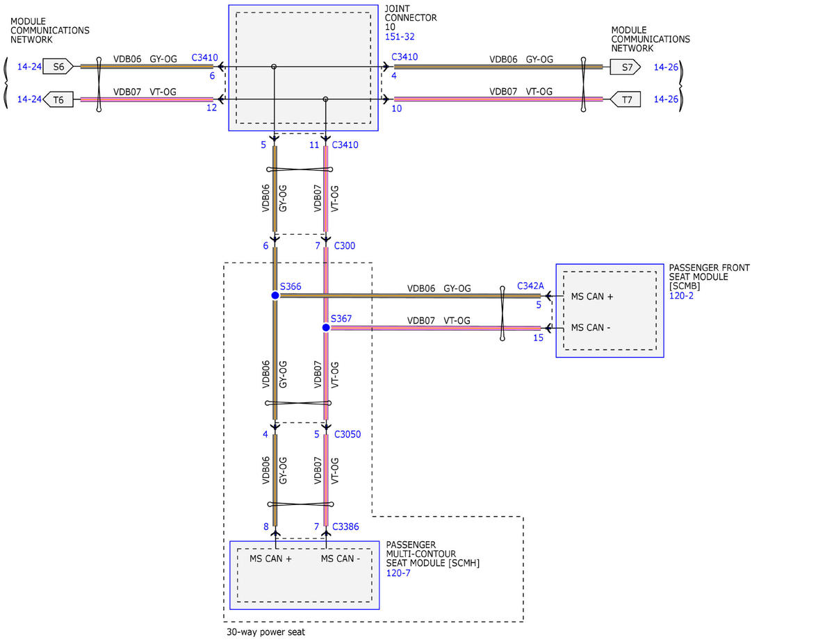Click the S367 splice label

pos(341,318)
